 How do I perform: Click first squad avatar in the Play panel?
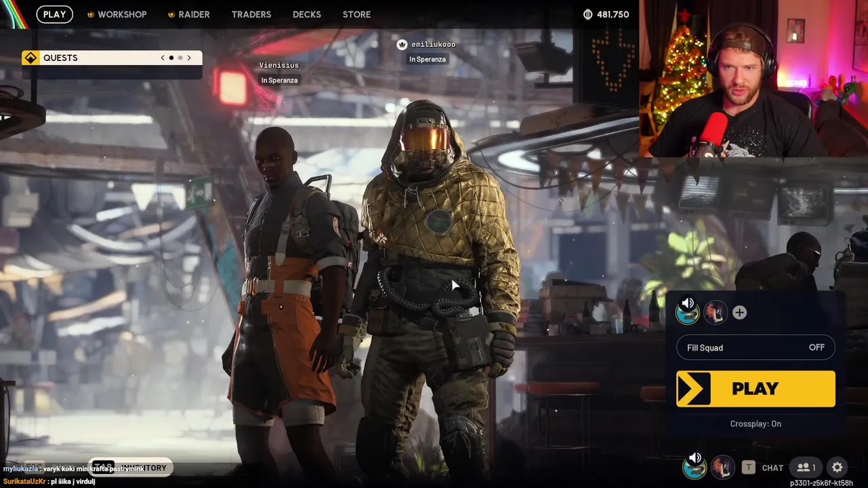(688, 313)
